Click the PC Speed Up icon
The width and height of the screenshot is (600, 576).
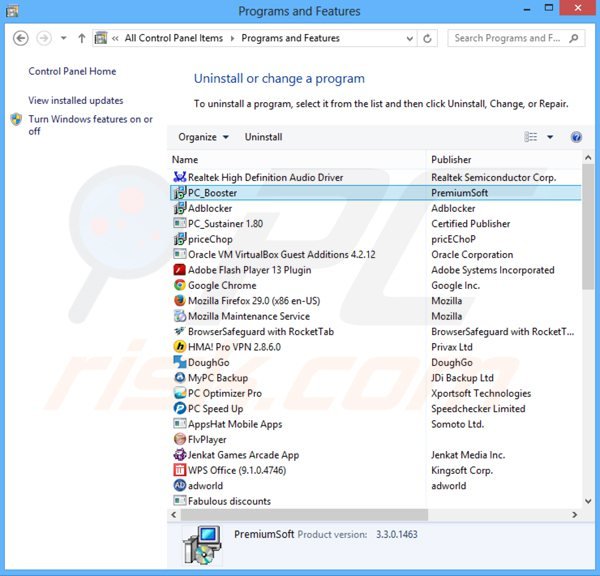(x=179, y=408)
